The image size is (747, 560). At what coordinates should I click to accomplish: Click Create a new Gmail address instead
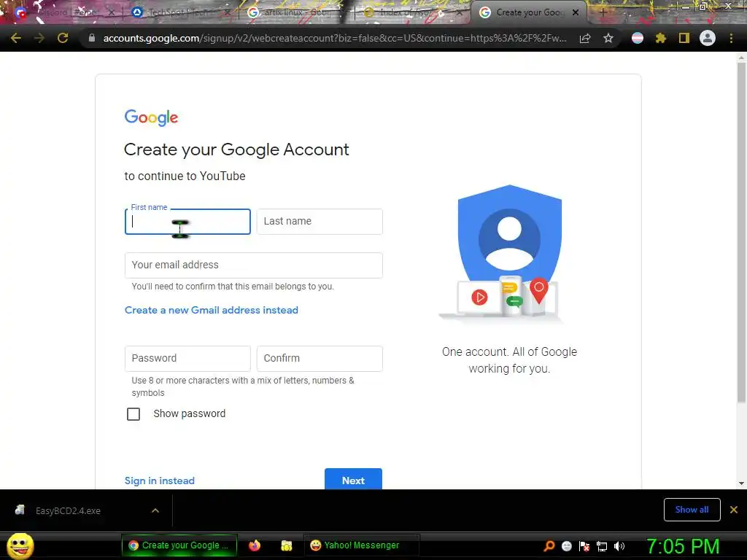[212, 310]
